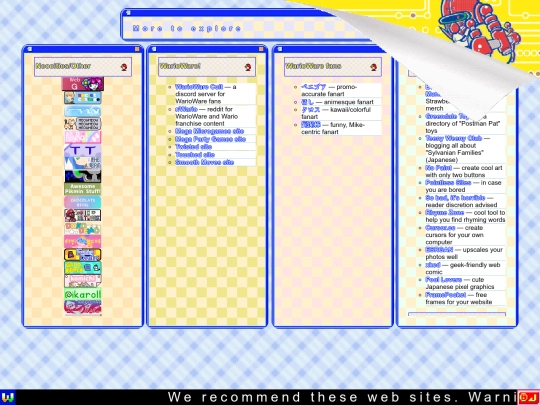Open the So bad, it's horrible link
This screenshot has height=405, width=540.
click(x=455, y=198)
